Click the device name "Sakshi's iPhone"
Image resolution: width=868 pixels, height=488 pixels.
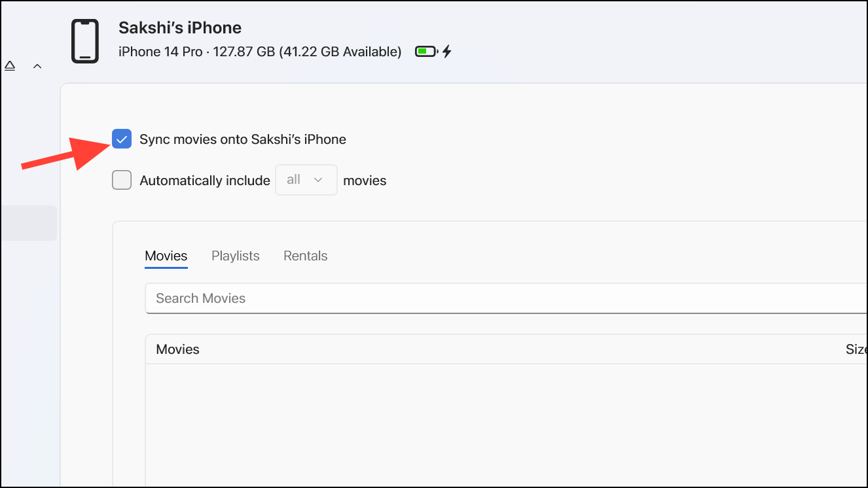180,27
